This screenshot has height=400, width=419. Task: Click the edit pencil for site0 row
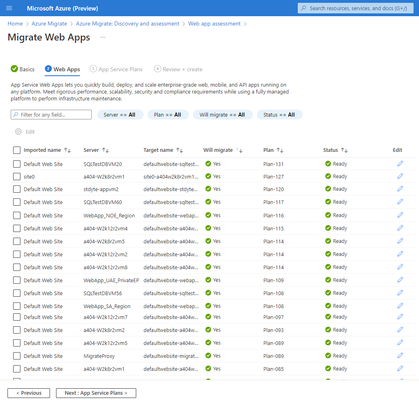coord(400,176)
